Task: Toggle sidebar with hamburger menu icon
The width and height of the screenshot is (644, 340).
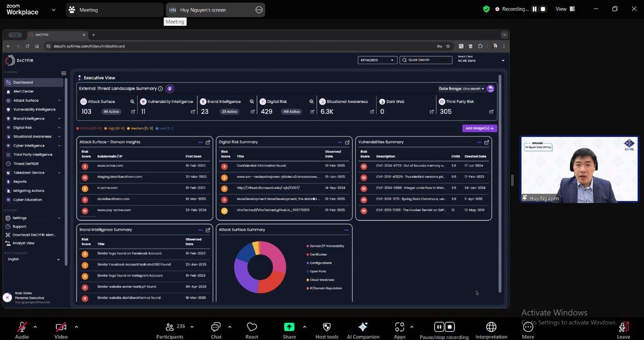Action: pyautogui.click(x=63, y=73)
